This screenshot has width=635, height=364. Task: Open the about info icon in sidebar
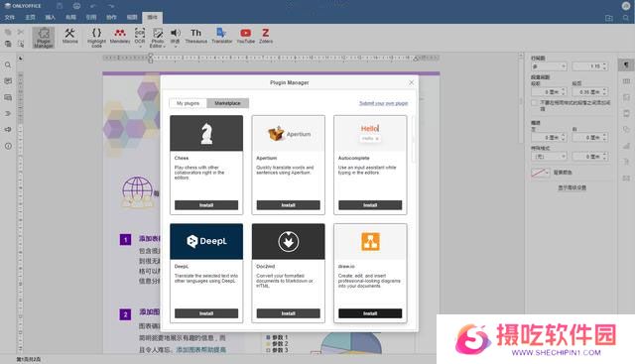click(8, 146)
